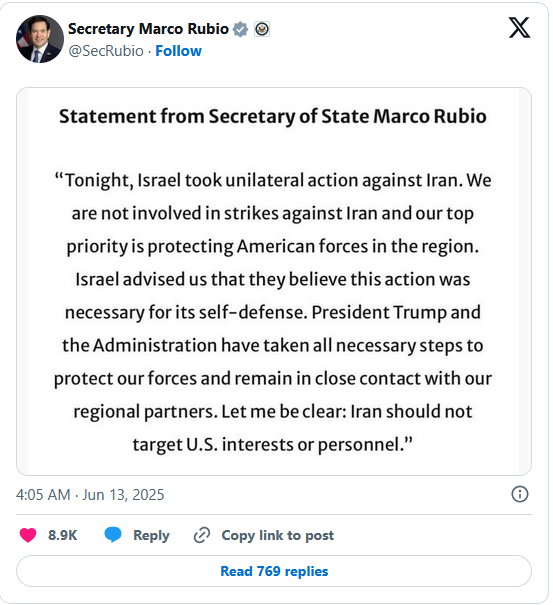Read 769 replies button
This screenshot has height=605, width=553.
[x=274, y=571]
